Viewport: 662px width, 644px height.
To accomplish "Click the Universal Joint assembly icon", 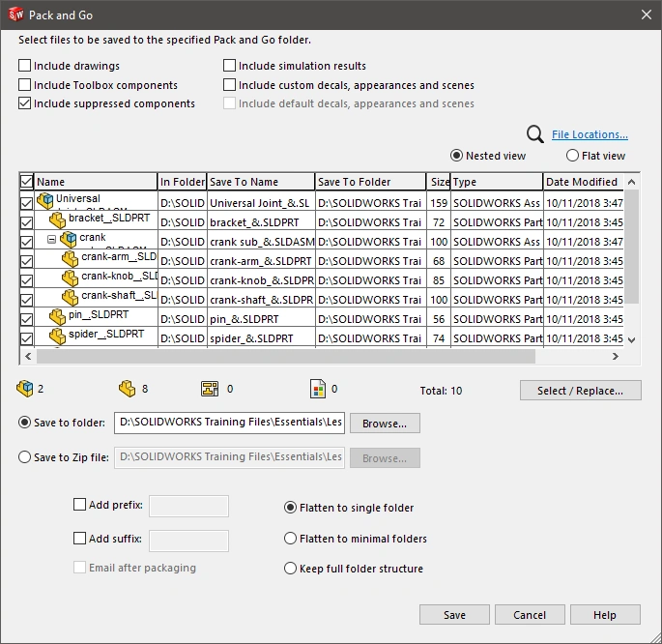I will pos(45,200).
